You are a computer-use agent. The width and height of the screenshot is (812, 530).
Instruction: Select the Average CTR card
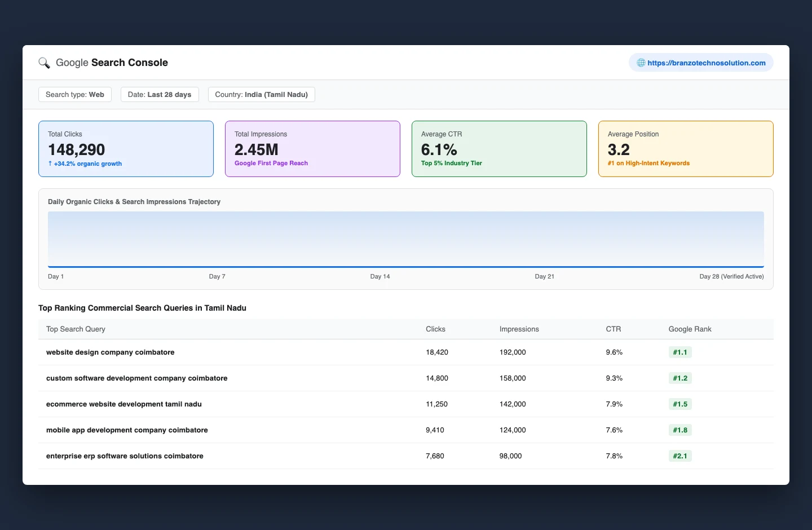point(499,149)
